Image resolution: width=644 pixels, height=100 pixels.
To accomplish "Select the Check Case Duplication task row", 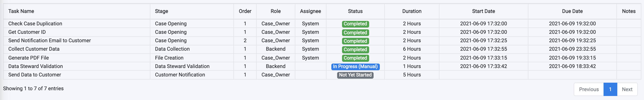I will point(35,24).
